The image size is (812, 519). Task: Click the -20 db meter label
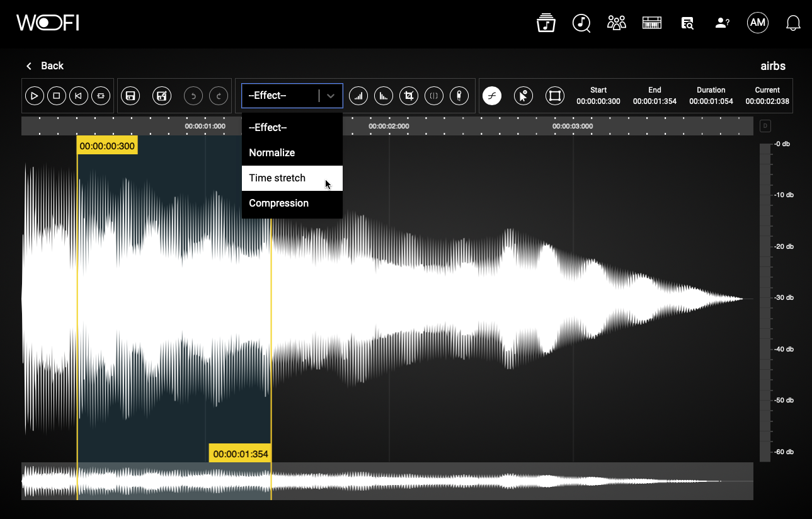784,246
